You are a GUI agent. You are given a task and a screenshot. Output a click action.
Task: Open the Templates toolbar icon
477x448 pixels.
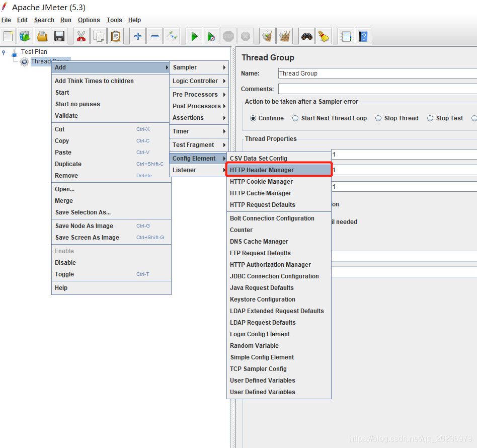pos(25,36)
